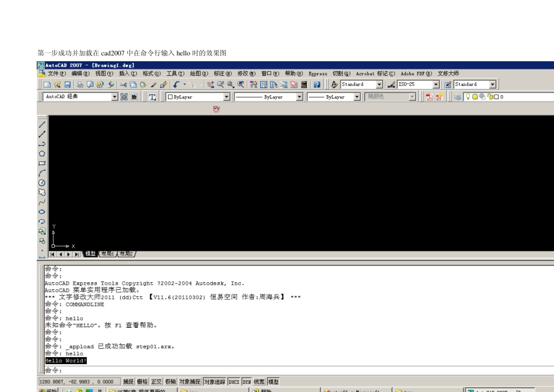Image resolution: width=554 pixels, height=392 pixels.
Task: Open the layer list dropdown showing 0
Action: pos(509,97)
